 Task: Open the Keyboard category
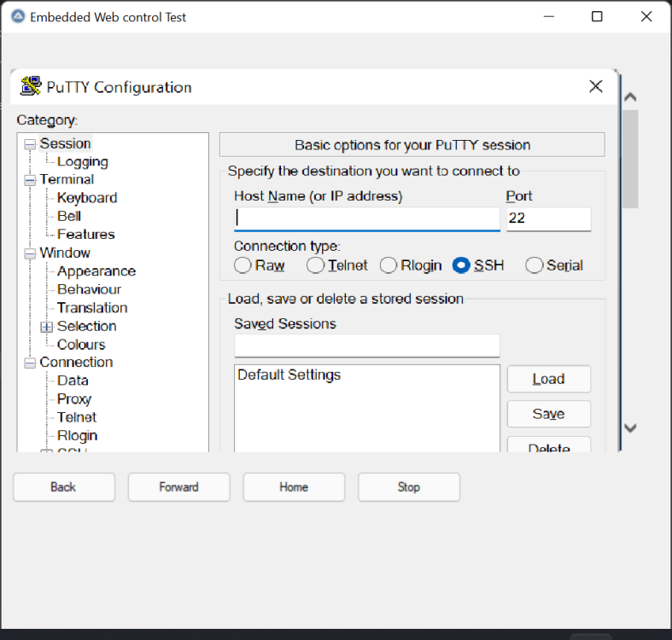click(x=87, y=197)
